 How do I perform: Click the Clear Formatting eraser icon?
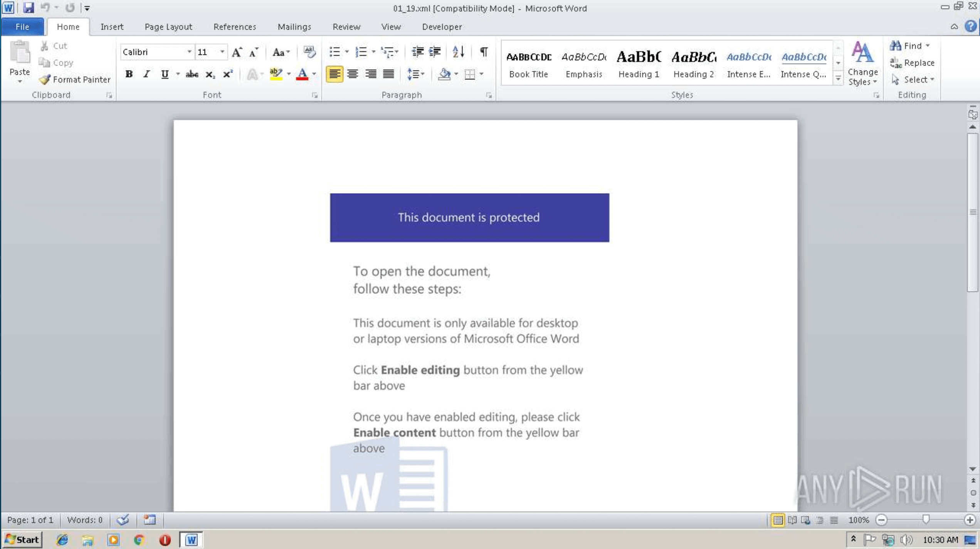309,52
